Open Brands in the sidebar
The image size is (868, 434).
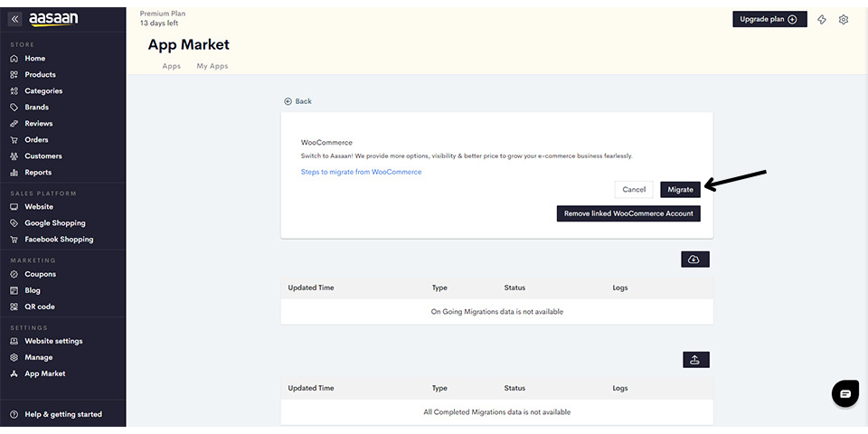[36, 108]
